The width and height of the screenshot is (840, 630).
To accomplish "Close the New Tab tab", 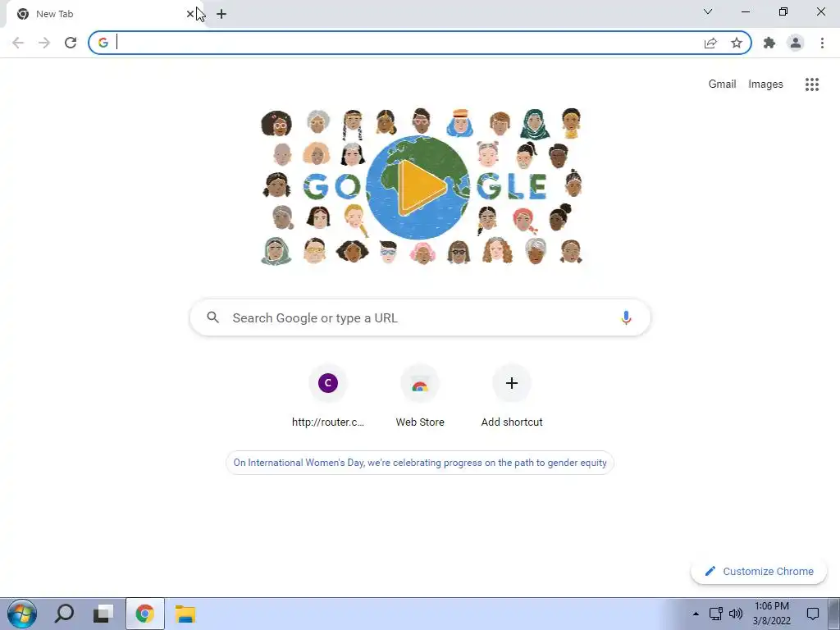I will (x=190, y=14).
